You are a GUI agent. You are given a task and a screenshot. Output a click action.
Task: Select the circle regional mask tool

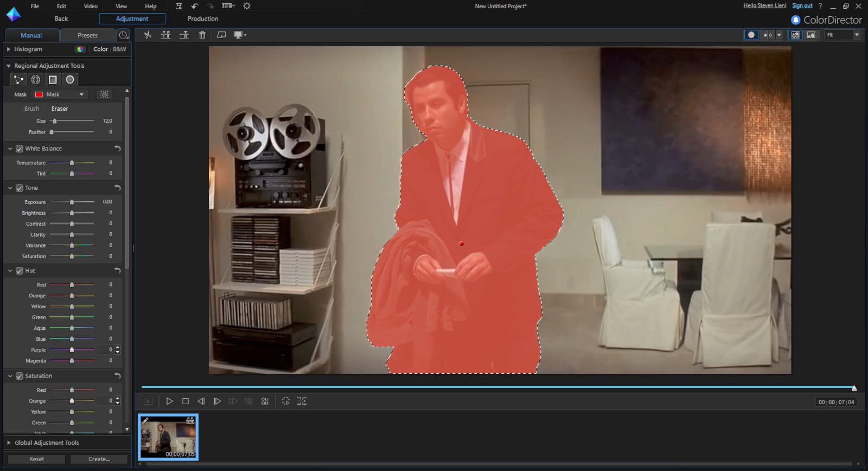click(x=70, y=80)
